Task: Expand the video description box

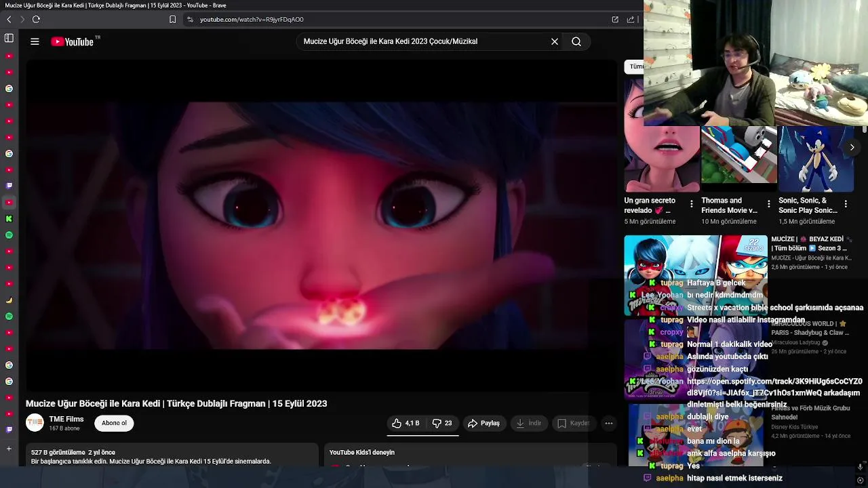Action: coord(172,455)
